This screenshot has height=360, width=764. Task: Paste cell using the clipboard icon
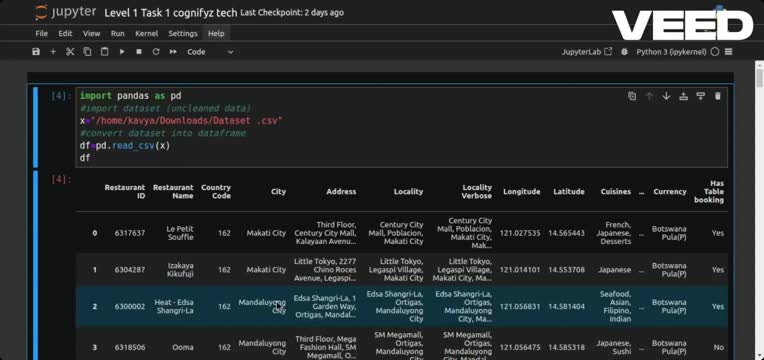click(x=104, y=52)
